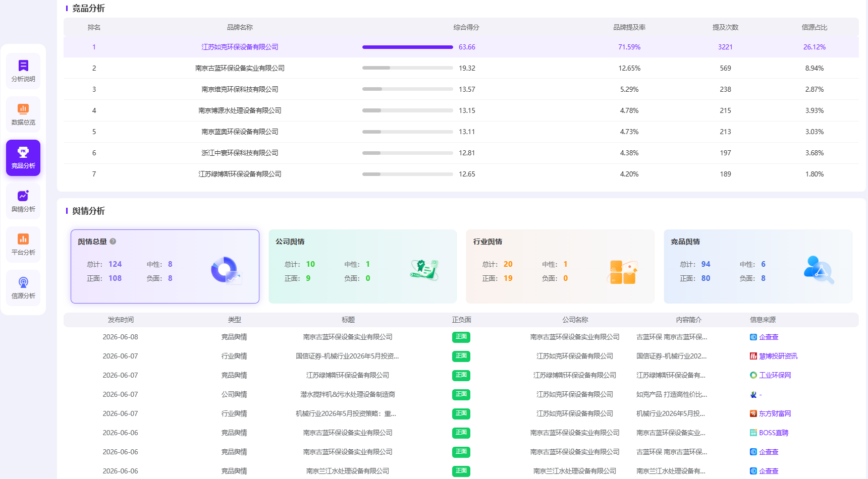The height and width of the screenshot is (479, 868).
Task: Select 南京维克环保科技有限公司 ranked third
Action: pyautogui.click(x=240, y=89)
